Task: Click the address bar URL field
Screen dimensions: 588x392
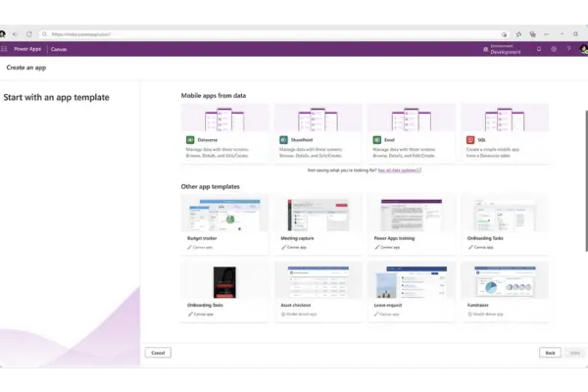Action: pyautogui.click(x=273, y=34)
